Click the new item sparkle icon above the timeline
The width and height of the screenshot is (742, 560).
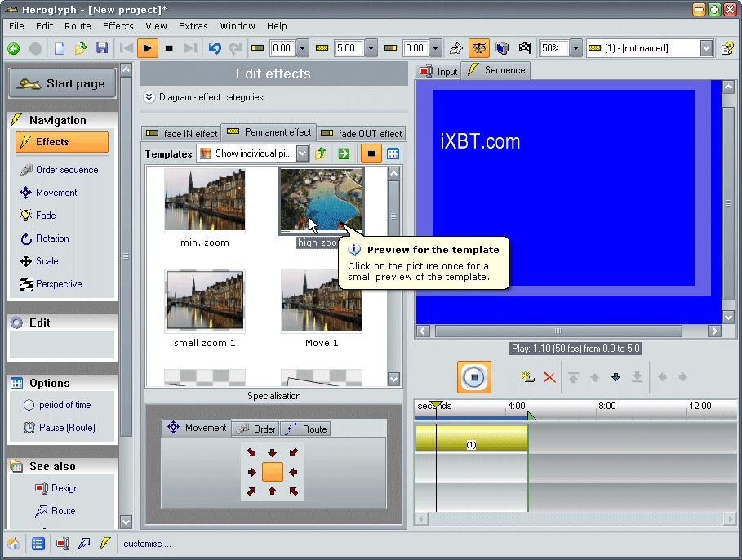coord(527,377)
